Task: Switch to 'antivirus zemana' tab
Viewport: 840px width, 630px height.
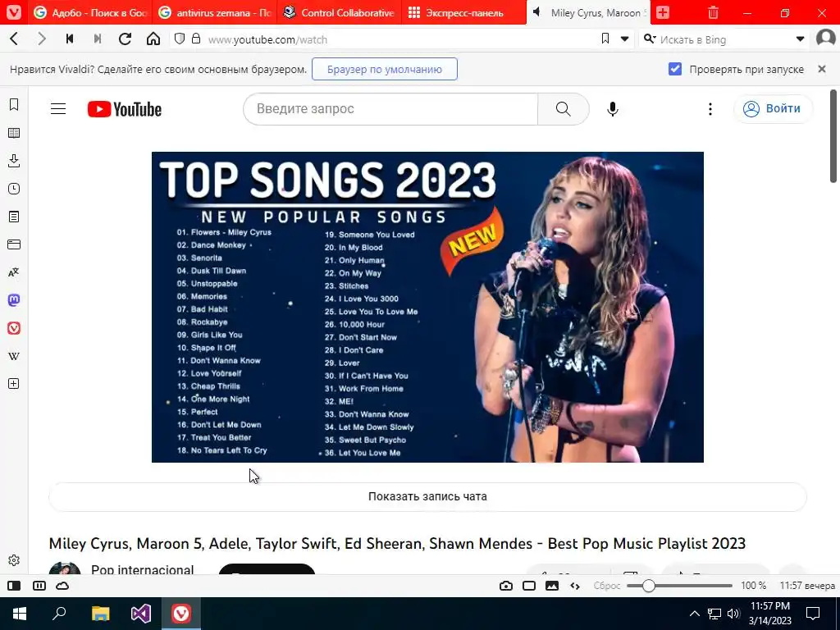Action: tap(214, 13)
